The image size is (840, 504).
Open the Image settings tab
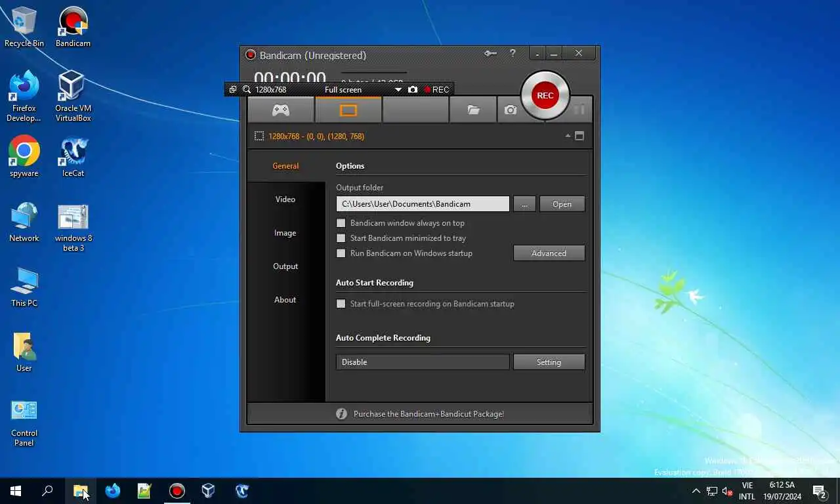click(x=285, y=233)
